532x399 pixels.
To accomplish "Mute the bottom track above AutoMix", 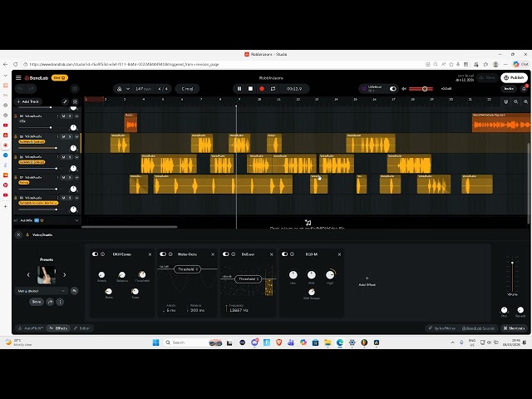I will pyautogui.click(x=63, y=198).
